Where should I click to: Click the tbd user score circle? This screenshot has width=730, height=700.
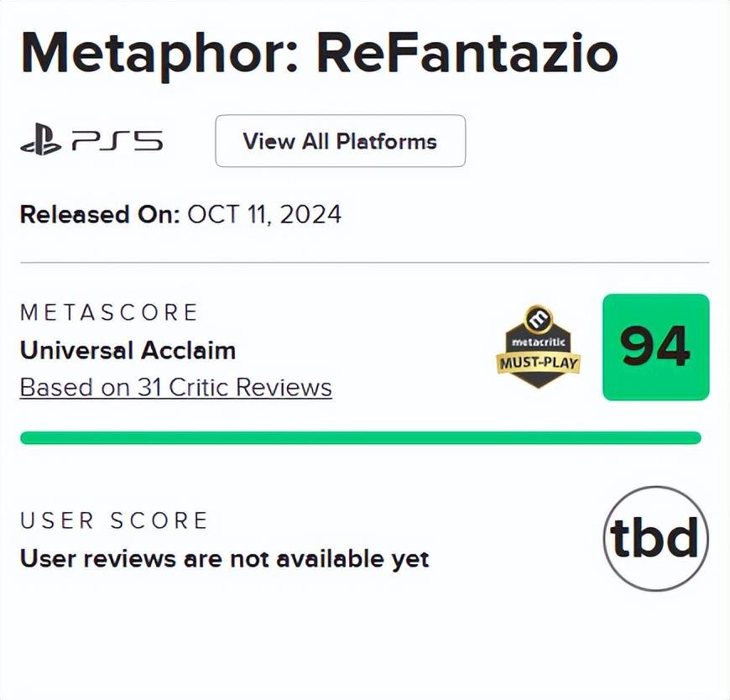655,539
